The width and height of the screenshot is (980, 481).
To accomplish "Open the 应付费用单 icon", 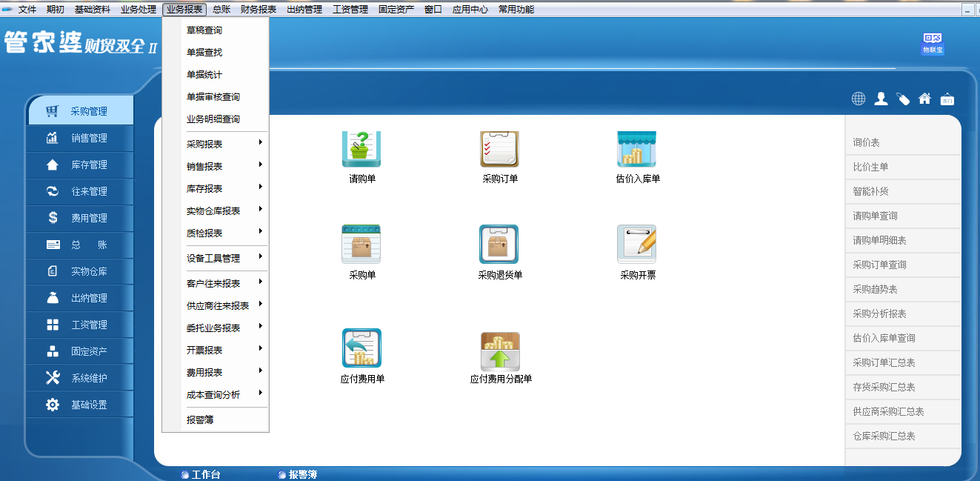I will pos(361,347).
